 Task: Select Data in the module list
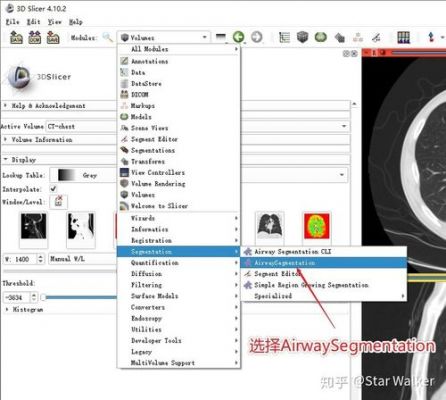[179, 72]
